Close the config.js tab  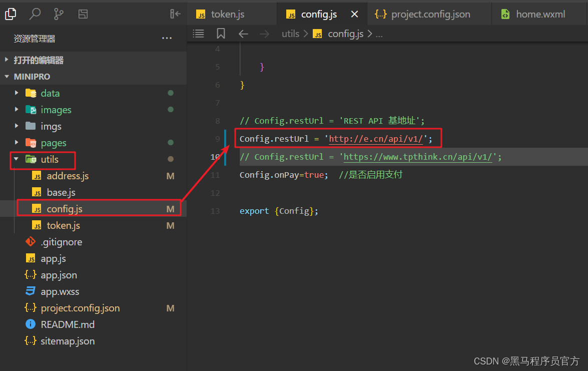pos(354,14)
